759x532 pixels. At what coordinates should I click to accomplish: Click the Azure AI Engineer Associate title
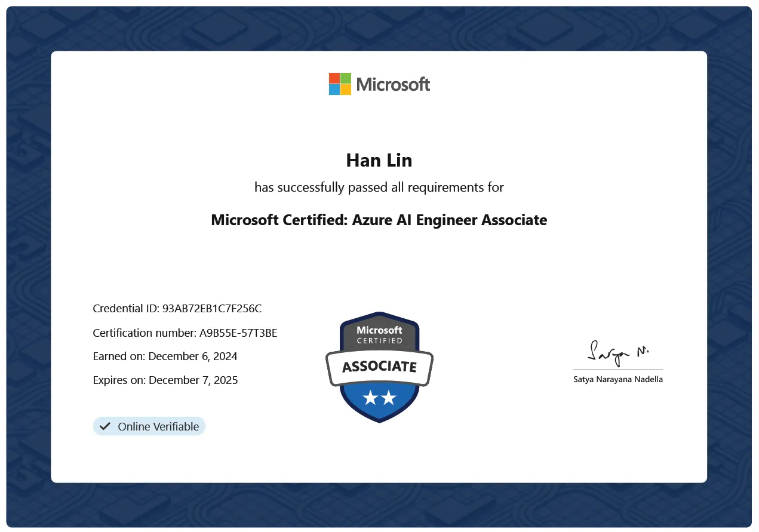point(379,220)
